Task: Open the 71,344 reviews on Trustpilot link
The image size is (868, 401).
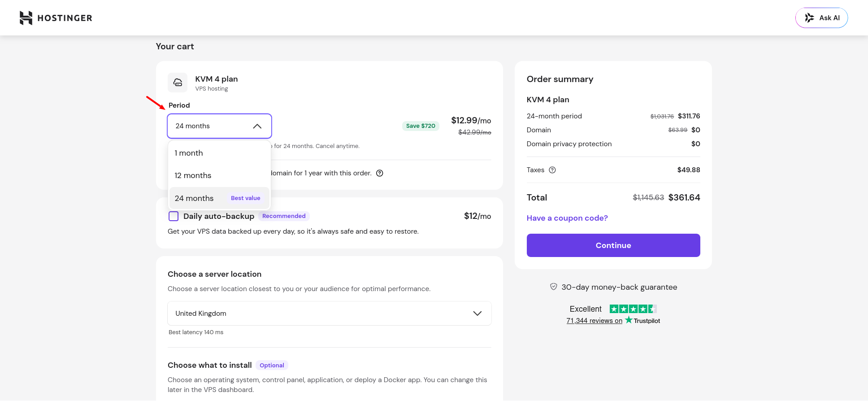Action: coord(613,320)
